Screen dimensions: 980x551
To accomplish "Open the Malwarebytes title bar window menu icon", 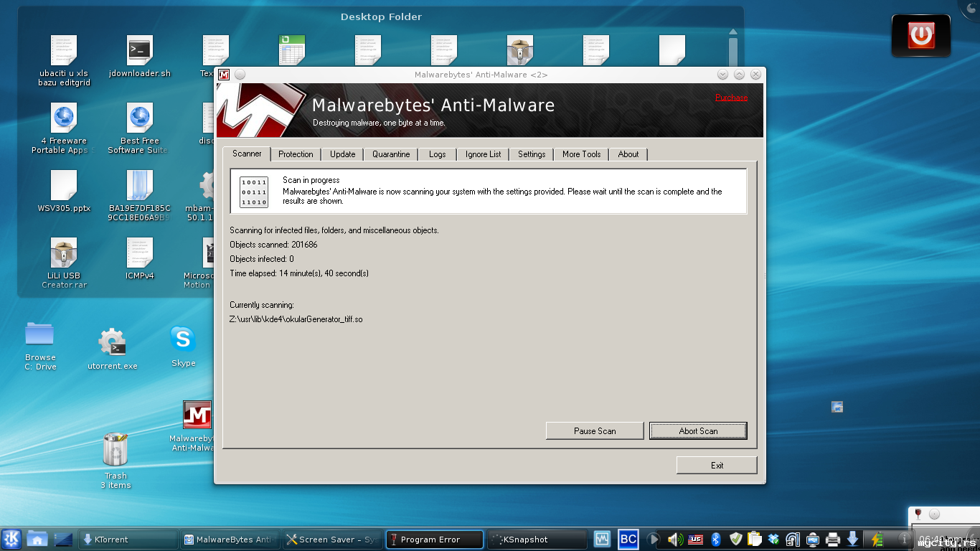I will 224,75.
